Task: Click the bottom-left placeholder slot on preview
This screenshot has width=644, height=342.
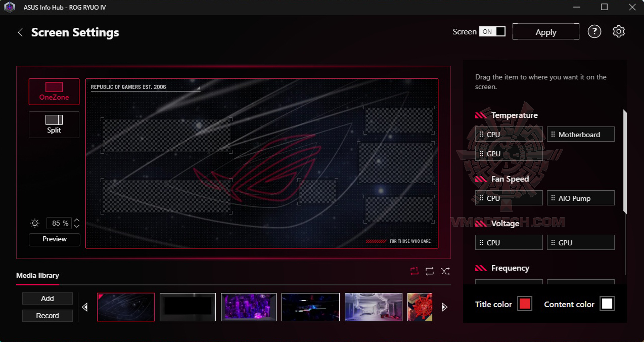Action: (167, 196)
